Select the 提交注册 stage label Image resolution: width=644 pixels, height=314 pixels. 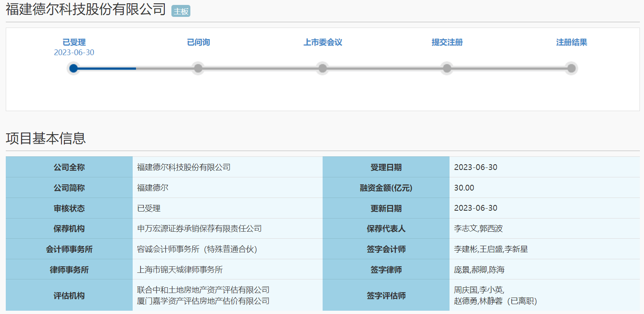click(447, 42)
